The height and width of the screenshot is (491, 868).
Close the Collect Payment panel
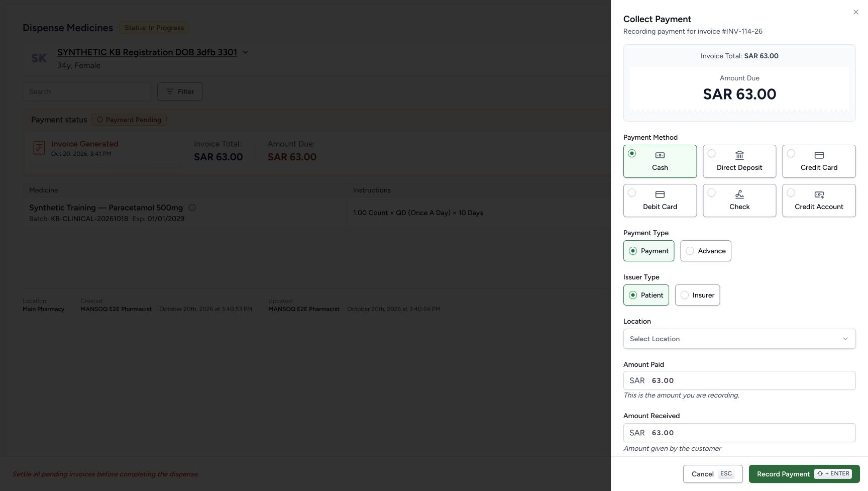pyautogui.click(x=856, y=12)
